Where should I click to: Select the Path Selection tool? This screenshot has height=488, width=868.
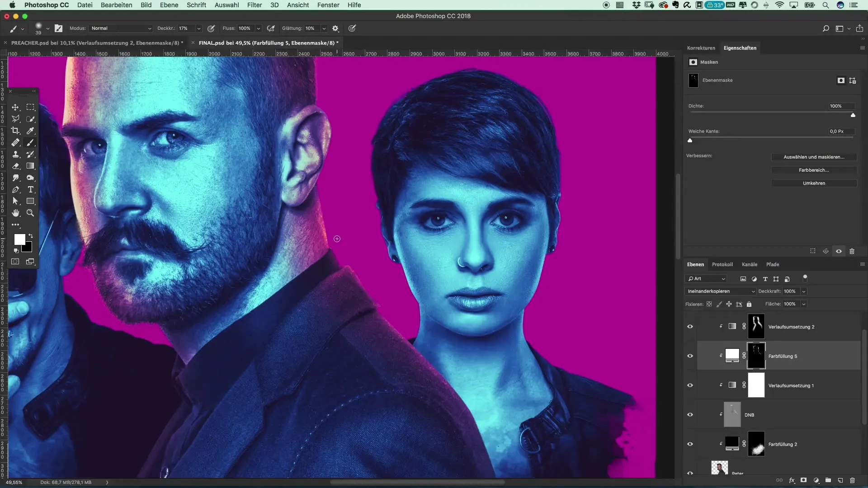click(x=15, y=201)
